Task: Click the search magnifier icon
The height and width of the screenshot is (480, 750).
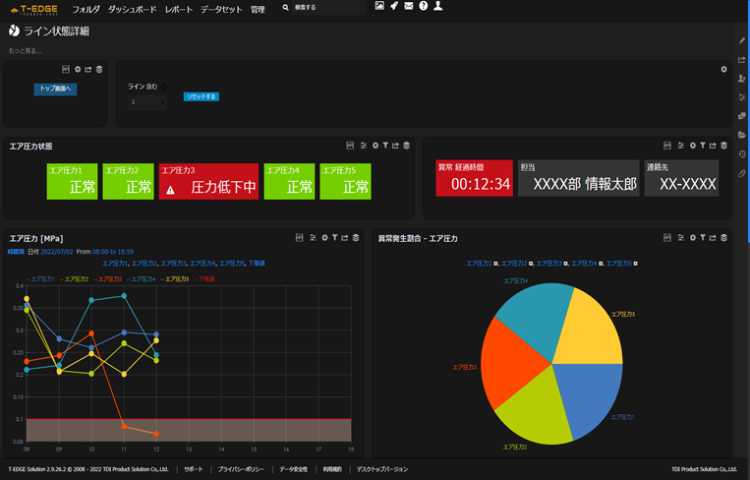Action: pyautogui.click(x=286, y=8)
